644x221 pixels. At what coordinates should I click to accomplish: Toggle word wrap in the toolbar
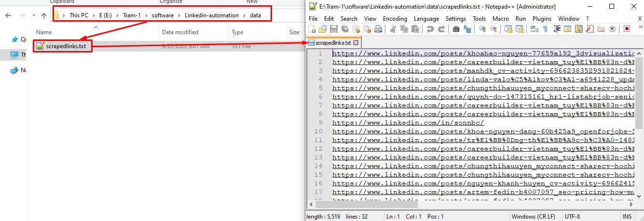coord(534,29)
